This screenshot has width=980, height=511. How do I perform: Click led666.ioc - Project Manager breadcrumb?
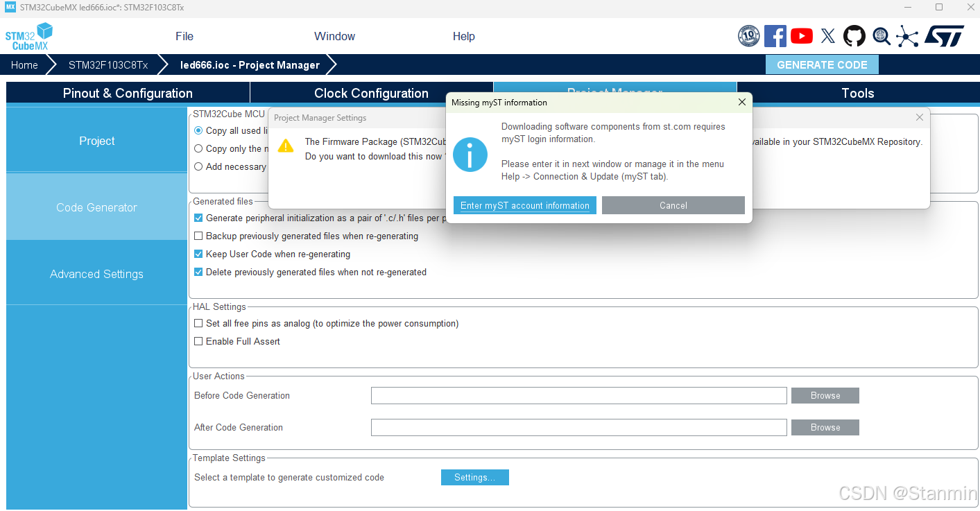250,64
